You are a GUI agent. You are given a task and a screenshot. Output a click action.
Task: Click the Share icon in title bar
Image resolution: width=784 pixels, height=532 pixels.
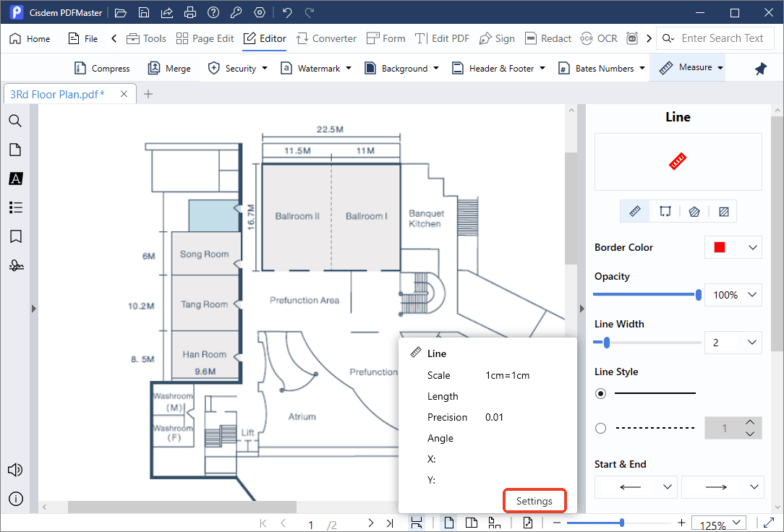[x=167, y=12]
